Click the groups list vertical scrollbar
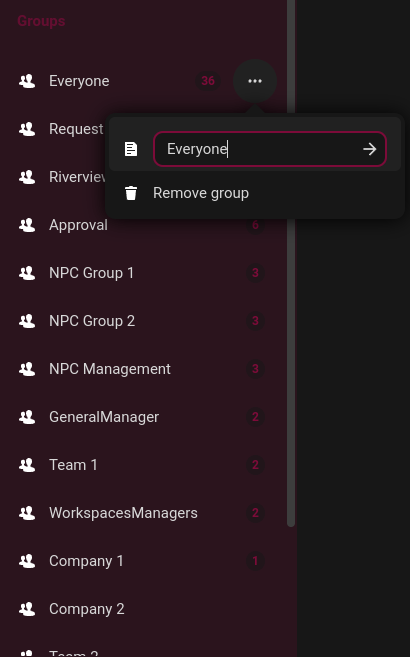410x657 pixels. [x=291, y=263]
